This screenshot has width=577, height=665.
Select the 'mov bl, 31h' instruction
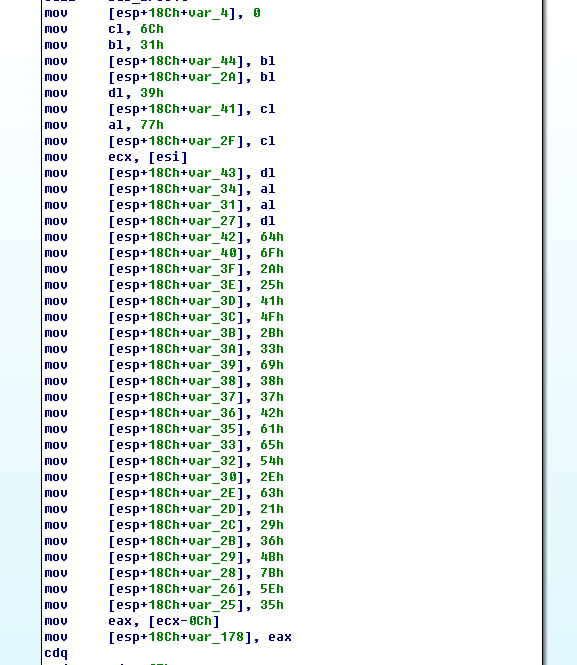(104, 45)
